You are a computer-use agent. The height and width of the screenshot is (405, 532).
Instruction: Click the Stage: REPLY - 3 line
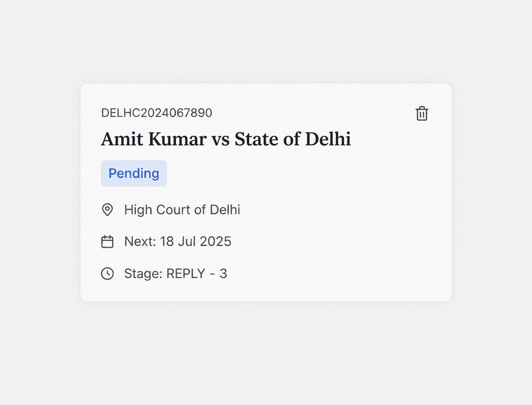[x=175, y=274]
